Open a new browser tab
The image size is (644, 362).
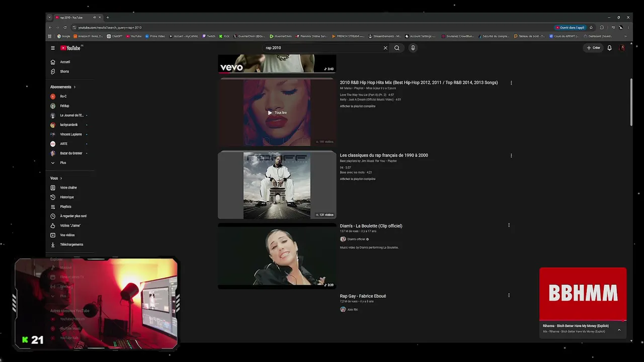[107, 18]
